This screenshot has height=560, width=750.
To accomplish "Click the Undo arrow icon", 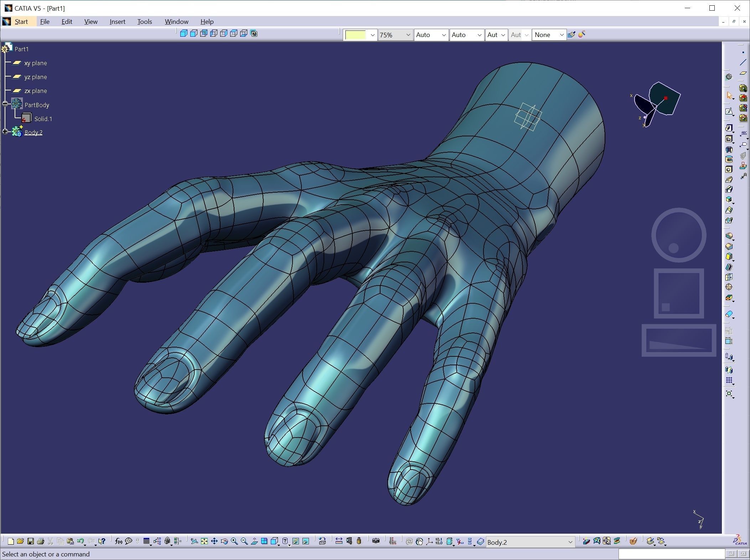I will pos(80,541).
